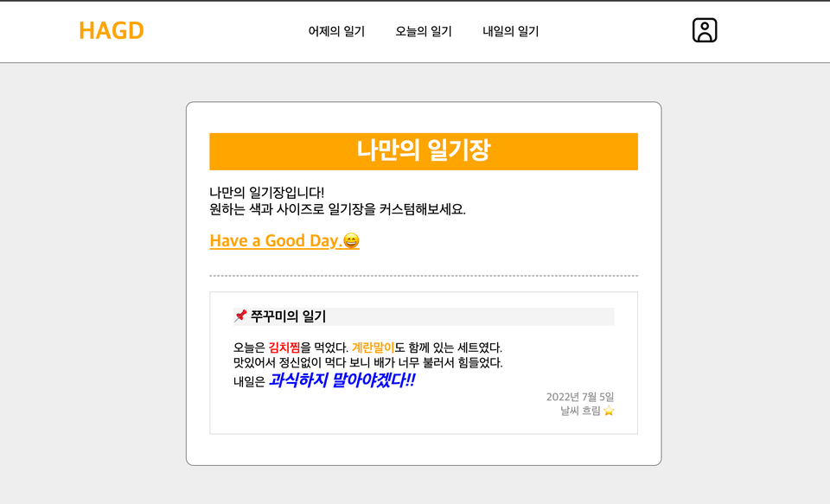The height and width of the screenshot is (504, 830).
Task: Click the 쭈꾸미의 일기 title
Action: pyautogui.click(x=288, y=316)
